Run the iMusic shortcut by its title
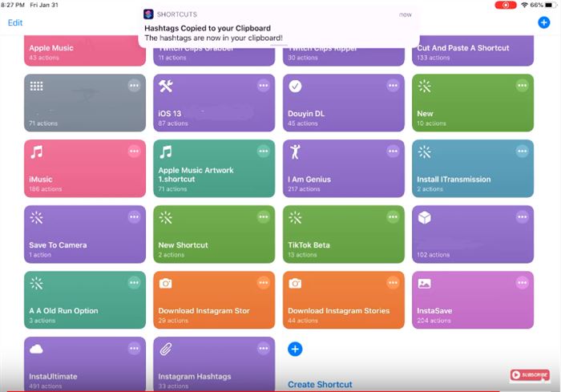Image resolution: width=561 pixels, height=392 pixels. tap(41, 180)
